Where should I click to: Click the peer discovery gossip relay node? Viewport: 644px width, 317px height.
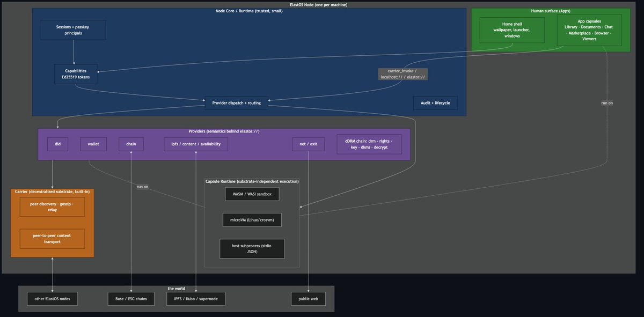52,207
